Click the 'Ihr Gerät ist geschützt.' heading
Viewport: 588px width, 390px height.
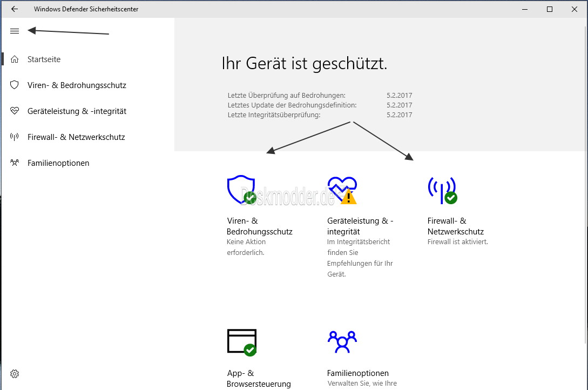click(304, 63)
